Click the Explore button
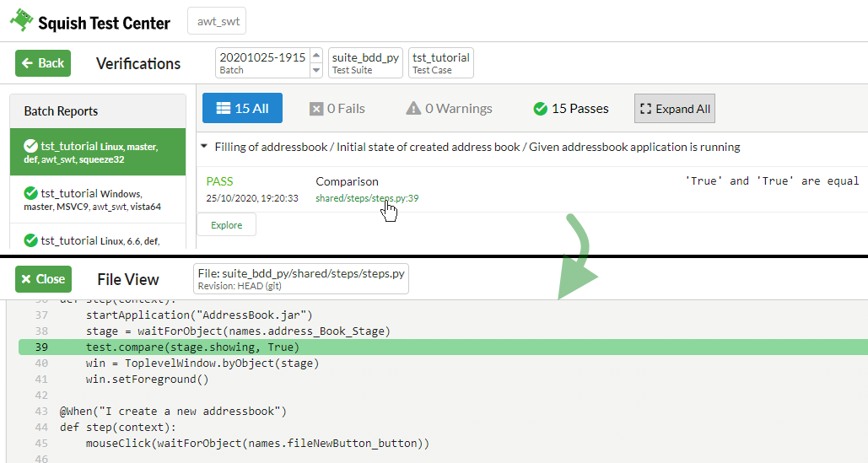The width and height of the screenshot is (868, 463). (x=226, y=225)
